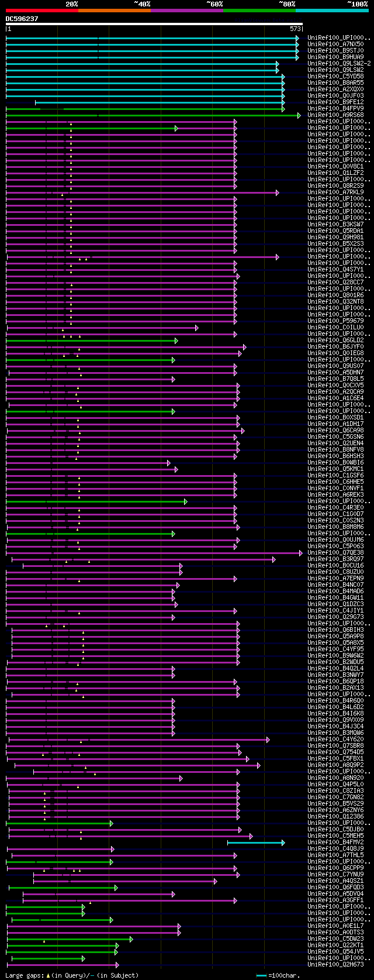Click the cyan ~100% identity legend bar
Viewport: 374px width, 980px height.
332,11
